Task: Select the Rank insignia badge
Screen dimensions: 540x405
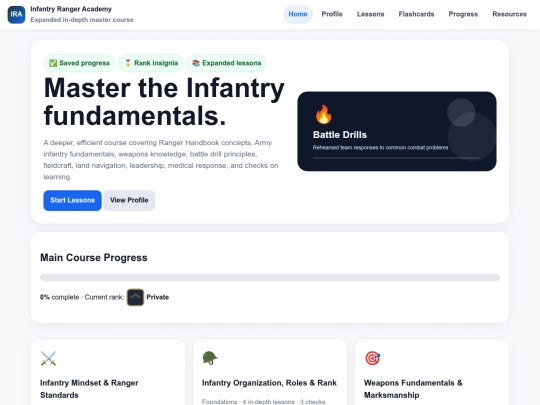Action: 151,63
